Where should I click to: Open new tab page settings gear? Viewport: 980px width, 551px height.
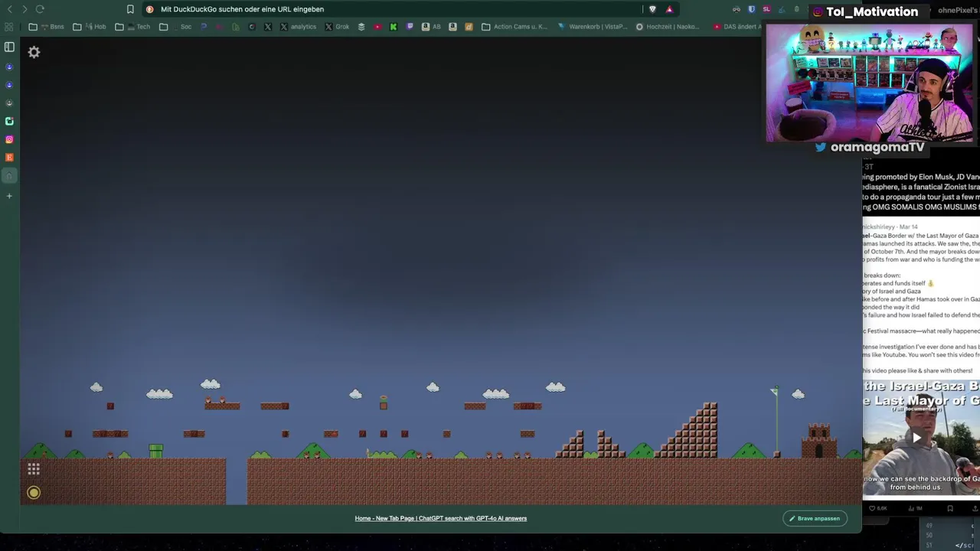point(34,52)
